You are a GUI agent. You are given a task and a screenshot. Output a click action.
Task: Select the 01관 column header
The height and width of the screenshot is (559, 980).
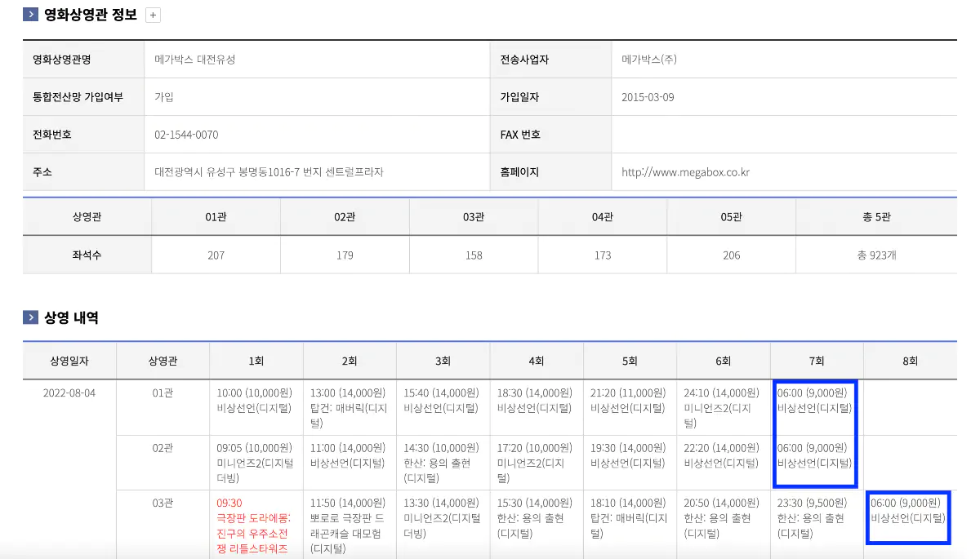point(215,215)
